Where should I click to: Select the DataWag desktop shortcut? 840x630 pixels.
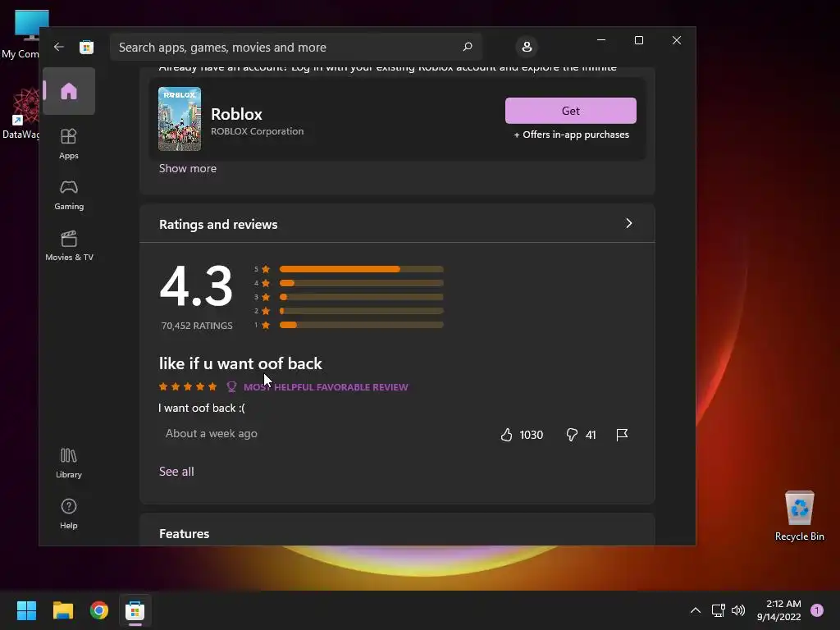[x=21, y=114]
